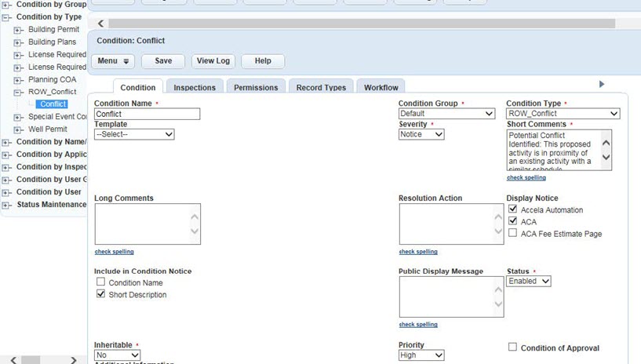Enable ACA Fee Estimate Page checkbox

click(512, 234)
